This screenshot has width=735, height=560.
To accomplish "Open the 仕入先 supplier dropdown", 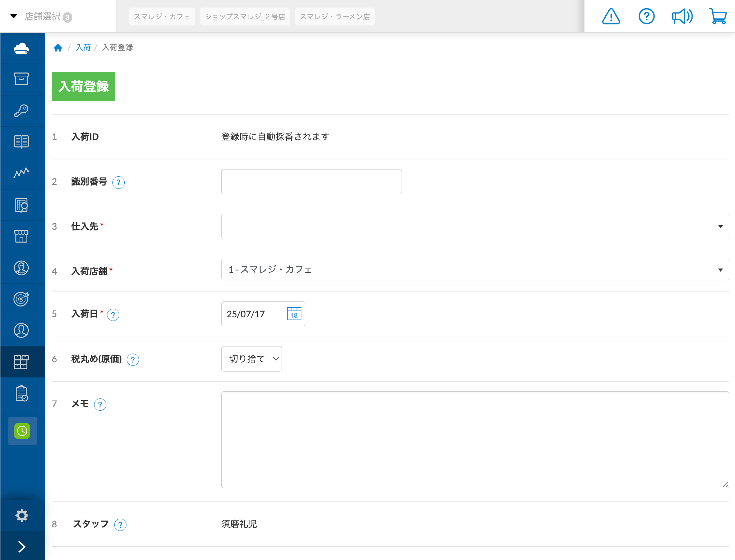I will tap(475, 227).
